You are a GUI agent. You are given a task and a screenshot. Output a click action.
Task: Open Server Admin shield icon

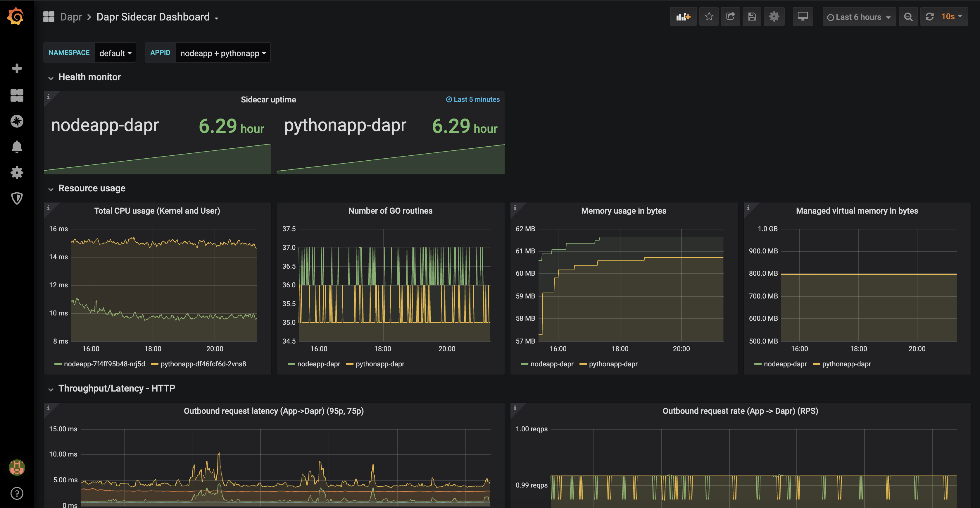coord(17,198)
